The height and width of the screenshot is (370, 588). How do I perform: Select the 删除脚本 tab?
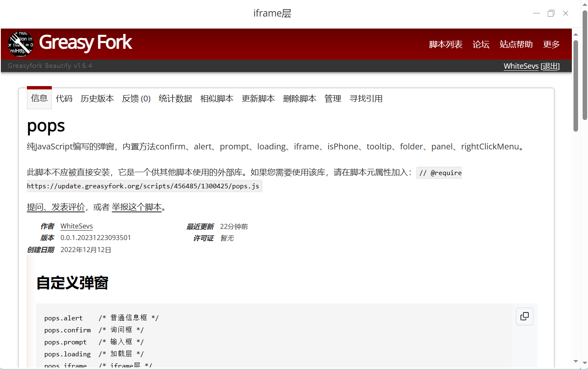(x=300, y=99)
